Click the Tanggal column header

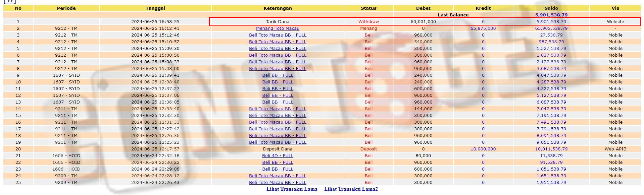click(x=155, y=8)
